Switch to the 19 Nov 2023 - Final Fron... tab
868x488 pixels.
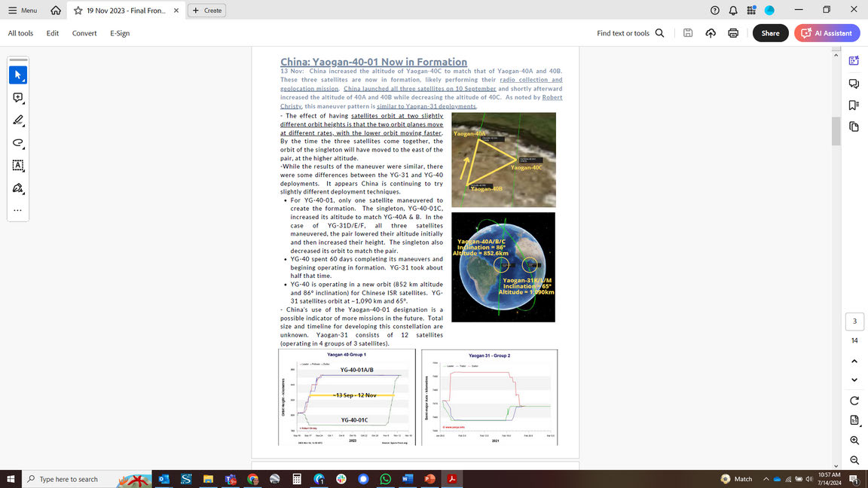coord(126,11)
